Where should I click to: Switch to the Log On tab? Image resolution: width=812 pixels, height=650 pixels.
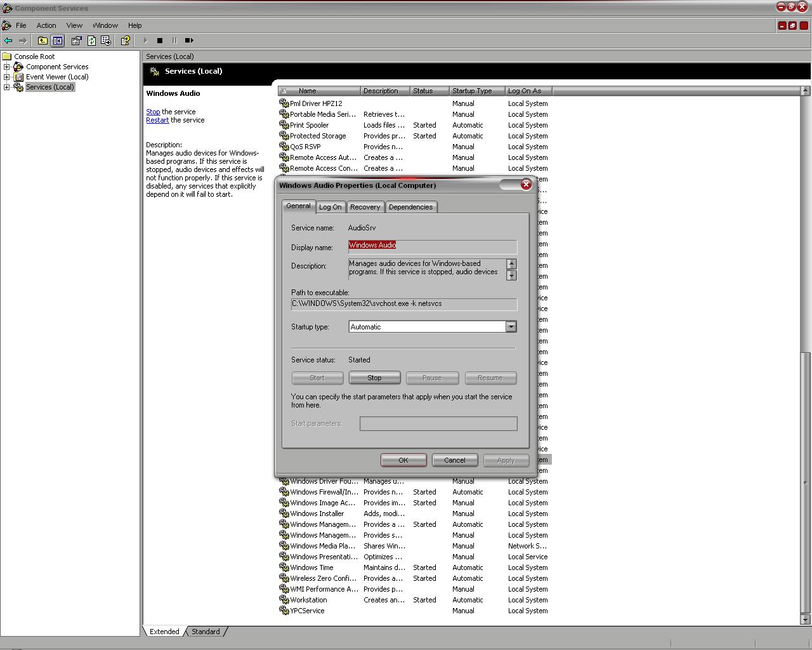tap(331, 207)
